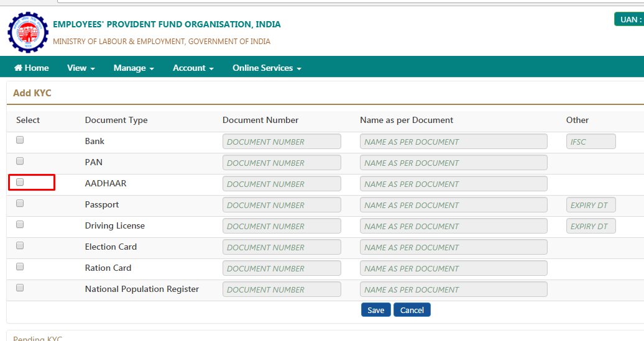This screenshot has width=644, height=341.
Task: Click Passport expiry date field
Action: 591,205
